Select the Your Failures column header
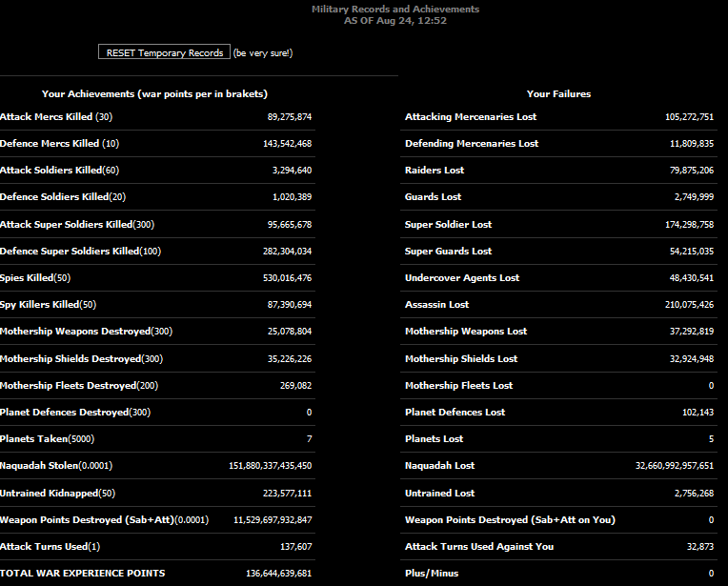Viewport: 728px width, 586px height. [558, 94]
